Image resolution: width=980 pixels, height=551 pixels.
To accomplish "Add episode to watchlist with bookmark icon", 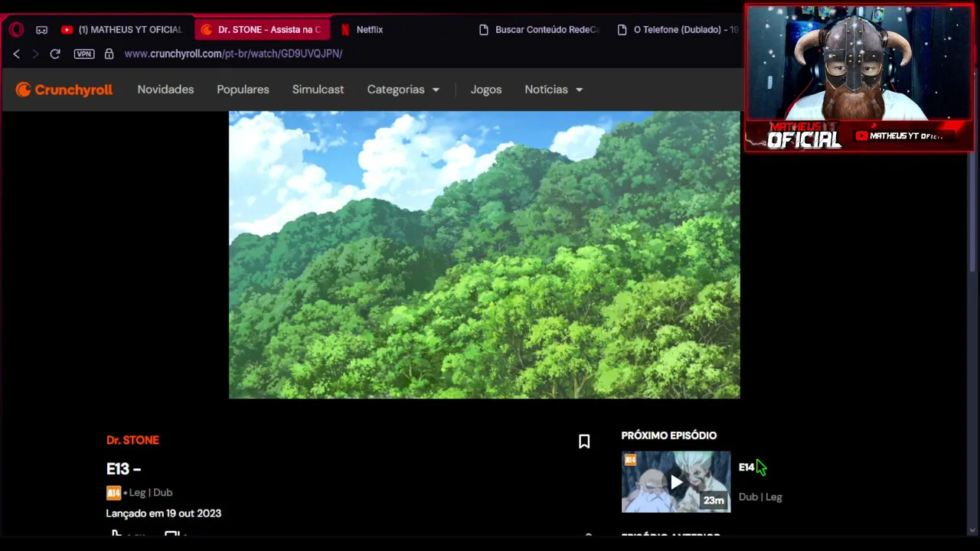I will pyautogui.click(x=584, y=442).
